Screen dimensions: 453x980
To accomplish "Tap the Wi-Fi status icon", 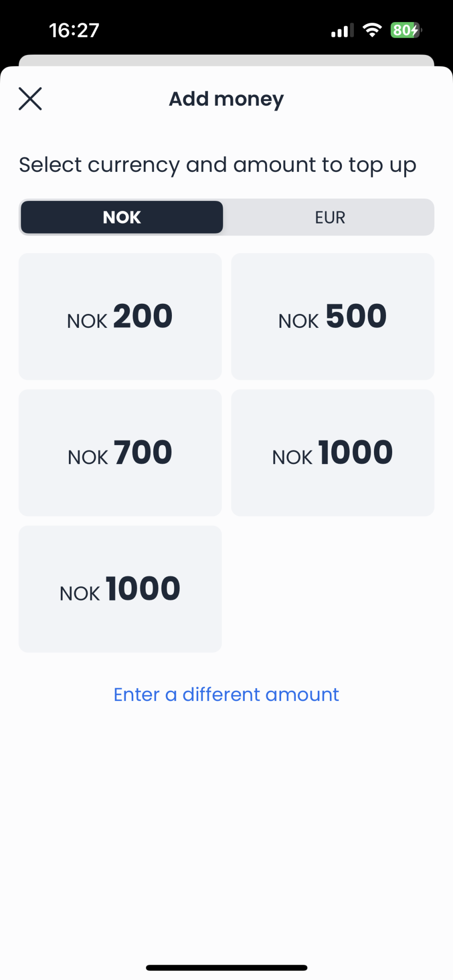I will pyautogui.click(x=372, y=30).
